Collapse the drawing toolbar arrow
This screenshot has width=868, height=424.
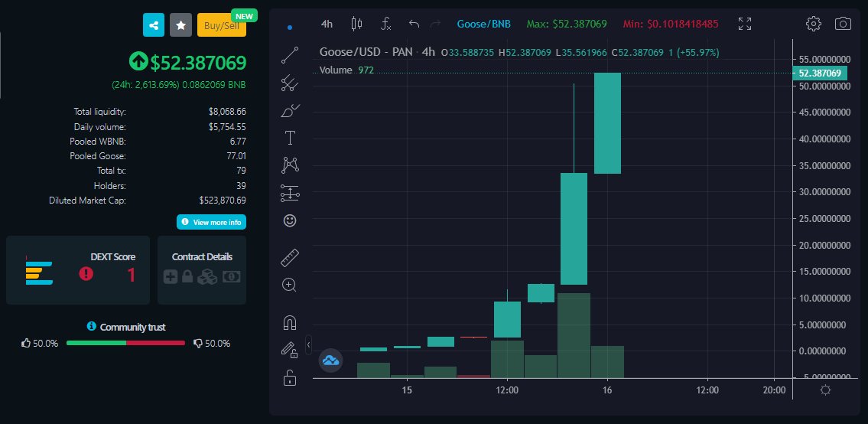(x=308, y=344)
